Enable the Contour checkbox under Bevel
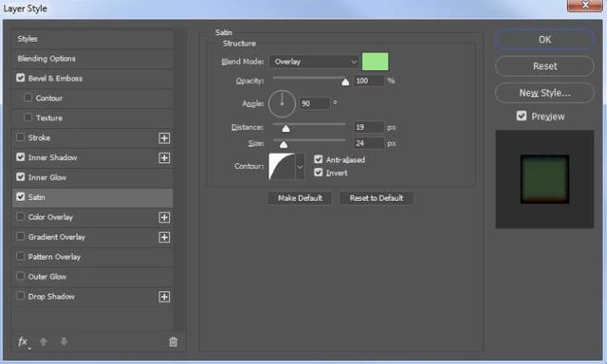 coord(28,98)
